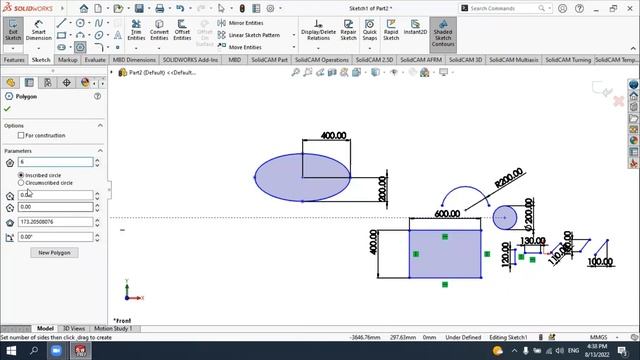The width and height of the screenshot is (640, 360).
Task: Click the number of sides input field
Action: (55, 162)
